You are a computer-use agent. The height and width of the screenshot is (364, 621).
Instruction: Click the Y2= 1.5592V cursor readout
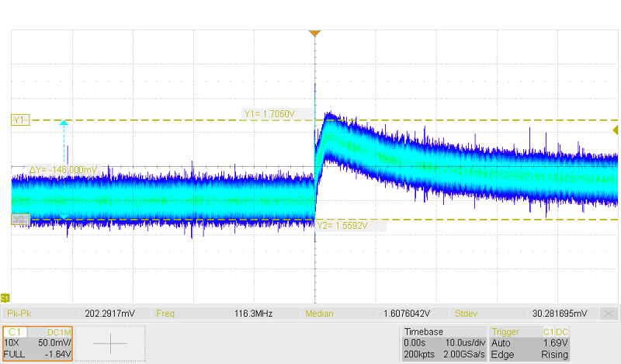pyautogui.click(x=341, y=225)
